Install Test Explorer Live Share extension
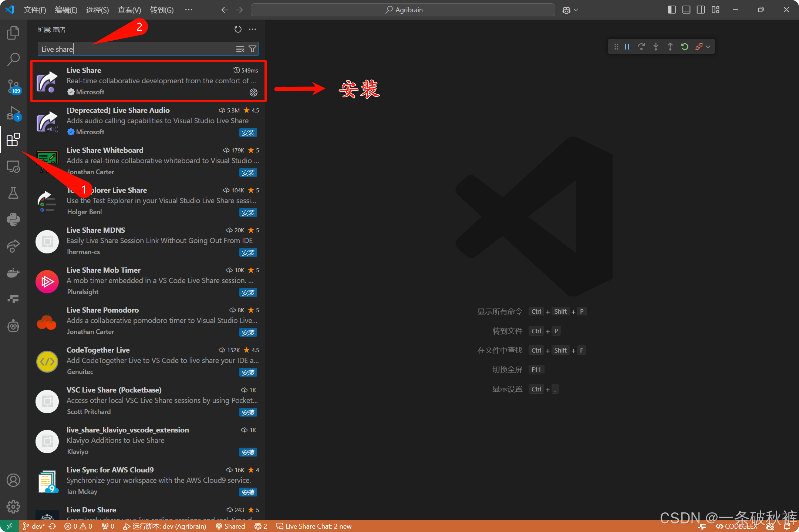 (x=248, y=213)
